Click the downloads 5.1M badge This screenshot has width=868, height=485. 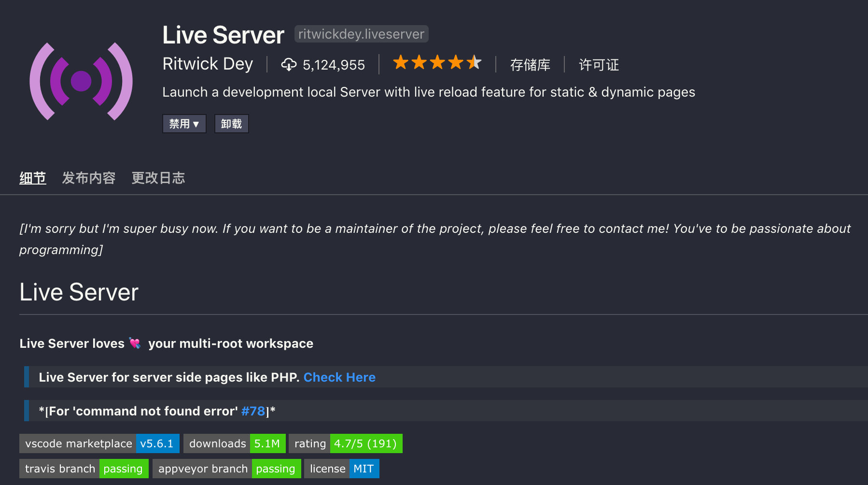[x=235, y=443]
